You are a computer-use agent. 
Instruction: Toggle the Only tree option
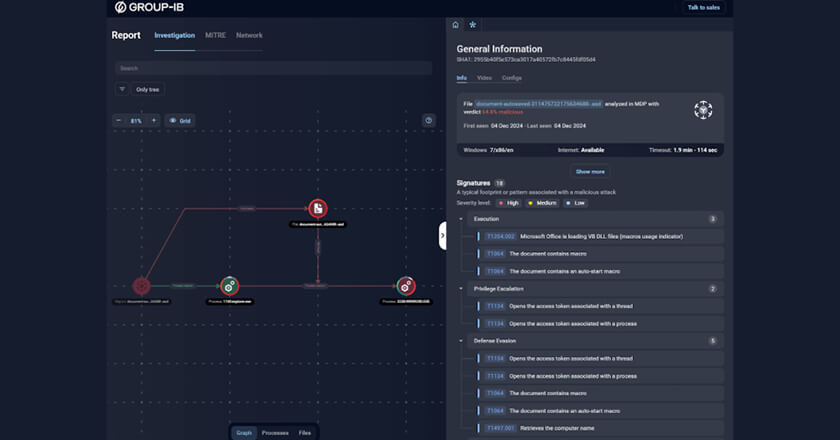pyautogui.click(x=147, y=90)
